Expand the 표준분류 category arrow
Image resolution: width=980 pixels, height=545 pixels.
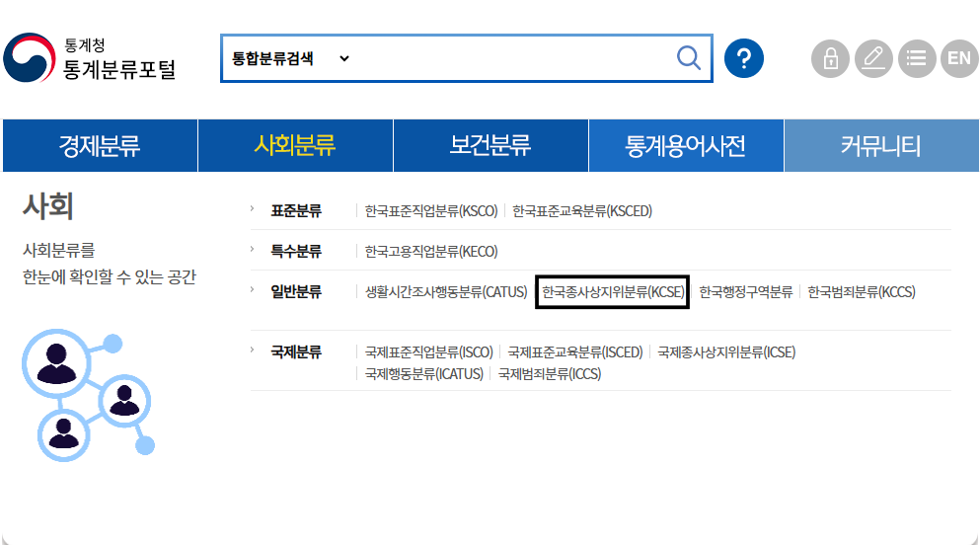point(253,209)
